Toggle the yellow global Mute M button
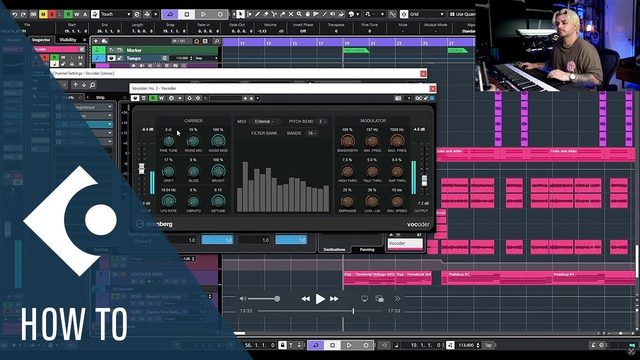Screen dimensions: 640x360 [x=43, y=14]
